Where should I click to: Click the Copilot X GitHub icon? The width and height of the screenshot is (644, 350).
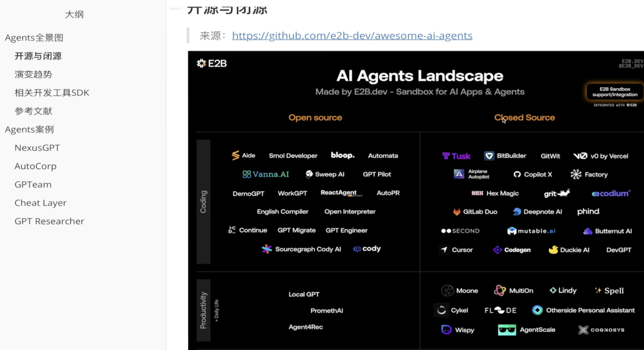tap(517, 175)
